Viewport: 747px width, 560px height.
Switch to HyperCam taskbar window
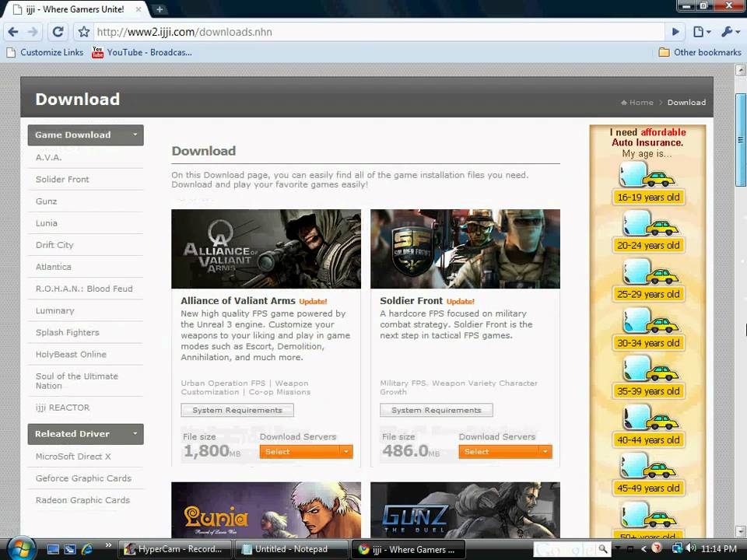tap(174, 549)
